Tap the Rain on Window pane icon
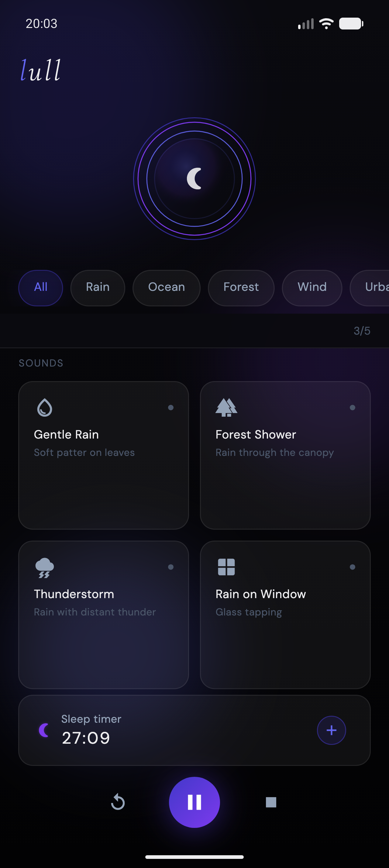The width and height of the screenshot is (389, 868). (226, 567)
